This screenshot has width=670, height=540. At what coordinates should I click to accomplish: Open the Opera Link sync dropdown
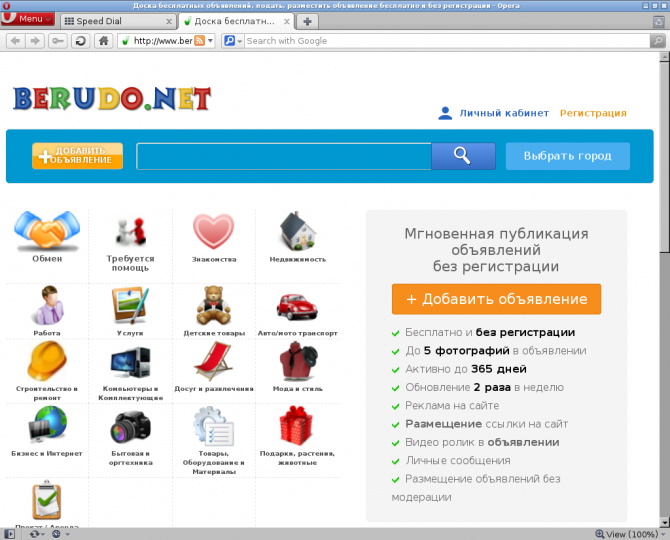pyautogui.click(x=37, y=534)
